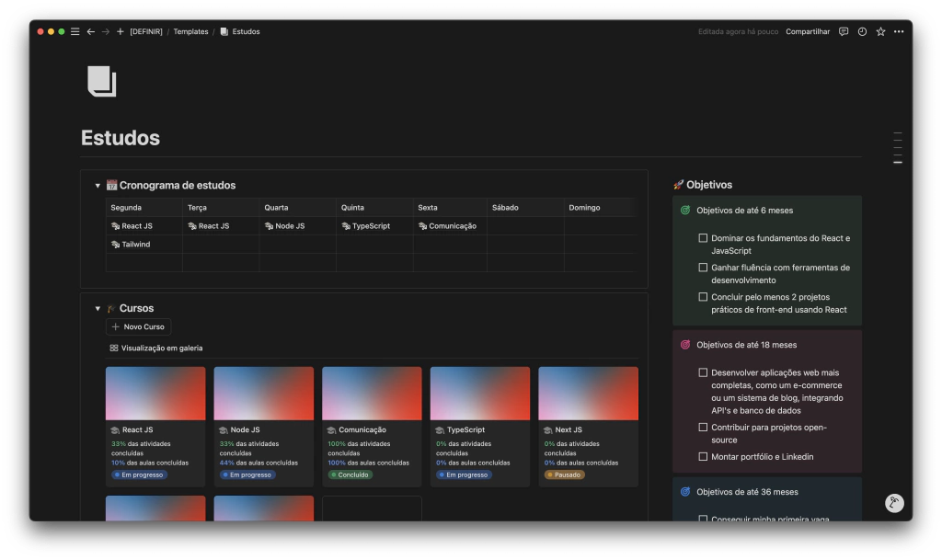
Task: Open 'Visualização em galeria' view selector
Action: [155, 349]
